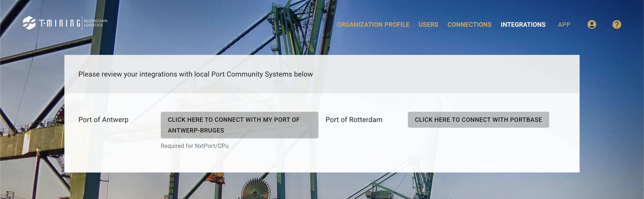Go to Organization Profile tab
Viewport: 644px width, 199px height.
point(373,24)
